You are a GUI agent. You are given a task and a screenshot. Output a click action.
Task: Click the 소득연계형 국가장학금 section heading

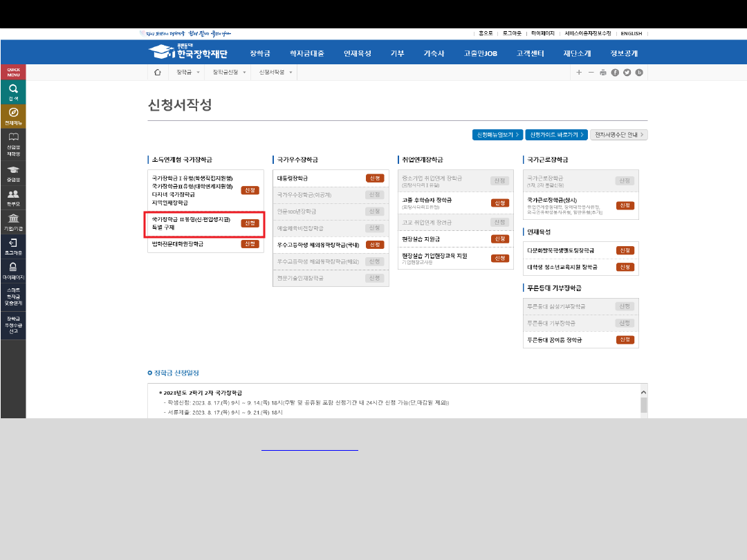pyautogui.click(x=182, y=160)
